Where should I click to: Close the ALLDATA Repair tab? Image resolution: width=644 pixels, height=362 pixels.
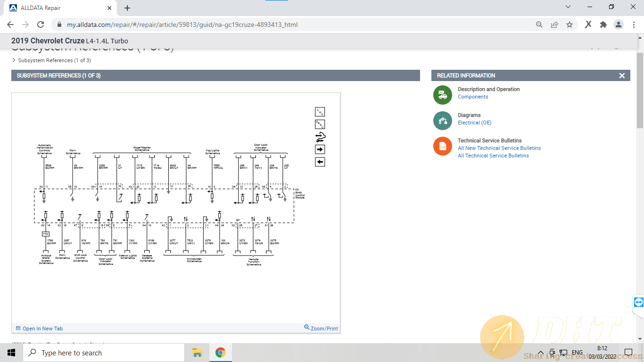coord(109,8)
